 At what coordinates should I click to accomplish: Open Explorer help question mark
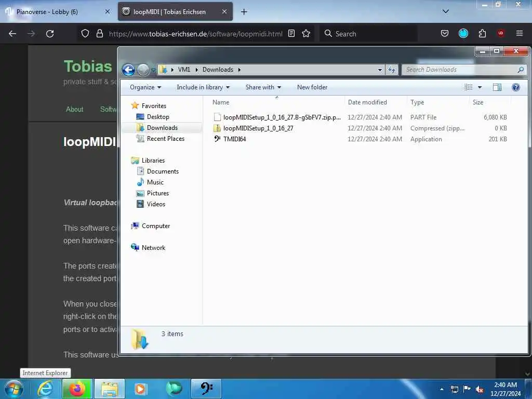516,87
